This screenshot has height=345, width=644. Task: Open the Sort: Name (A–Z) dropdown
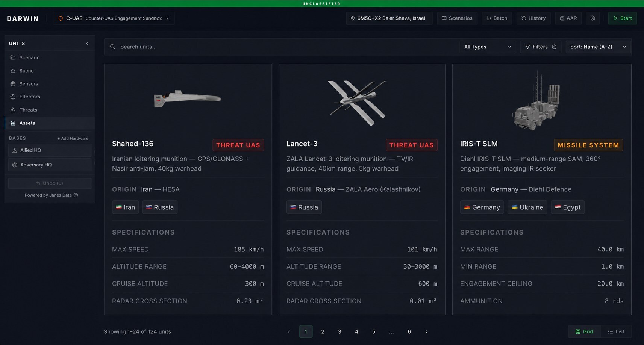[598, 47]
